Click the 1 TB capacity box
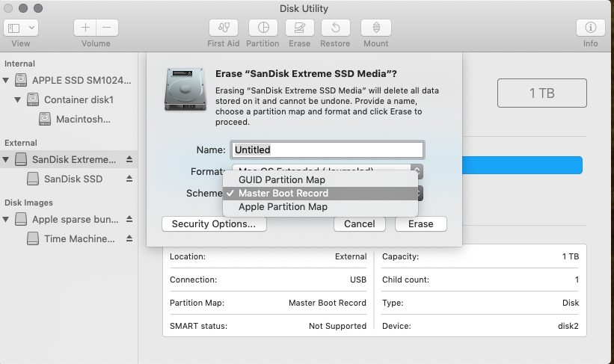The height and width of the screenshot is (364, 614). (542, 93)
